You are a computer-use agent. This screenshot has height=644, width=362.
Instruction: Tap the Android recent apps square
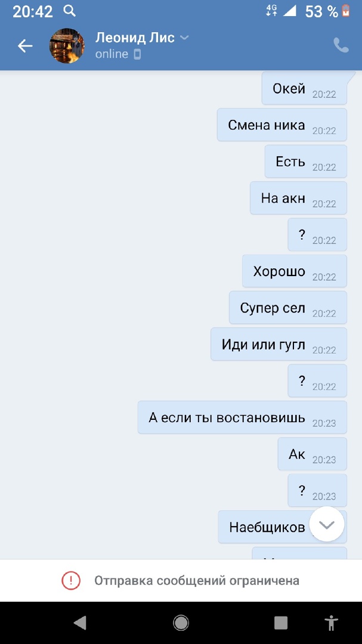click(281, 623)
